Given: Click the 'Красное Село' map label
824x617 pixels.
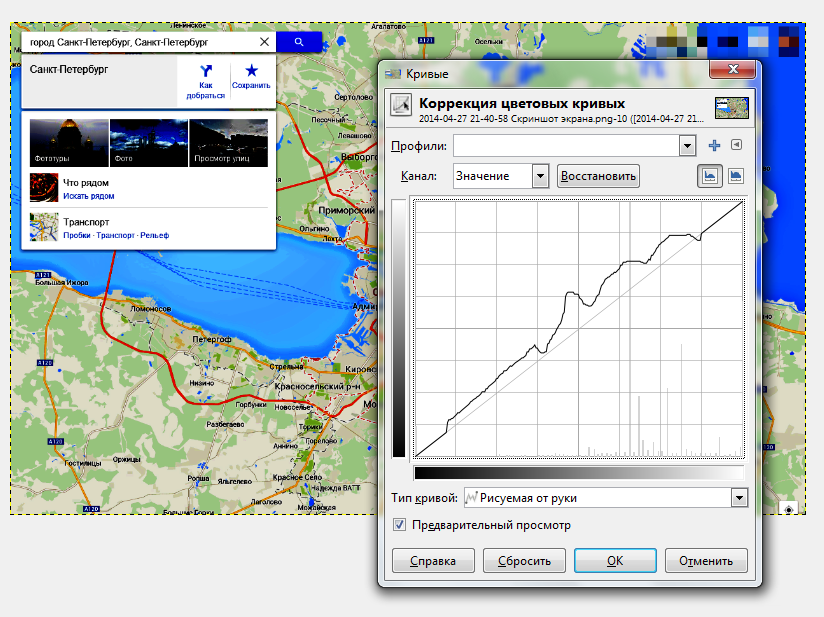Looking at the screenshot, I should (297, 477).
